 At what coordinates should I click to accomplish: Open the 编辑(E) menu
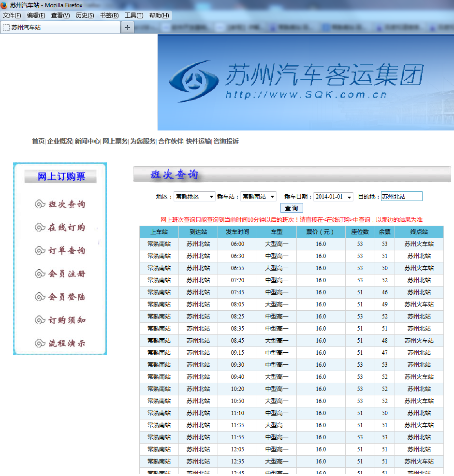pos(36,15)
